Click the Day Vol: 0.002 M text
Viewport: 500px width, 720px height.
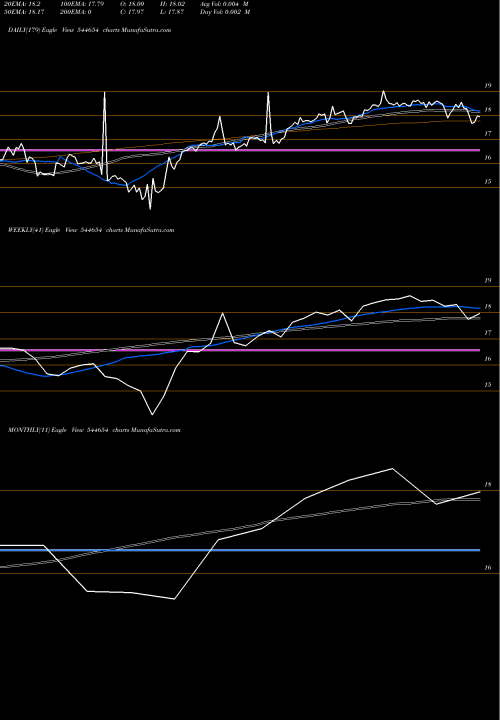tap(225, 12)
